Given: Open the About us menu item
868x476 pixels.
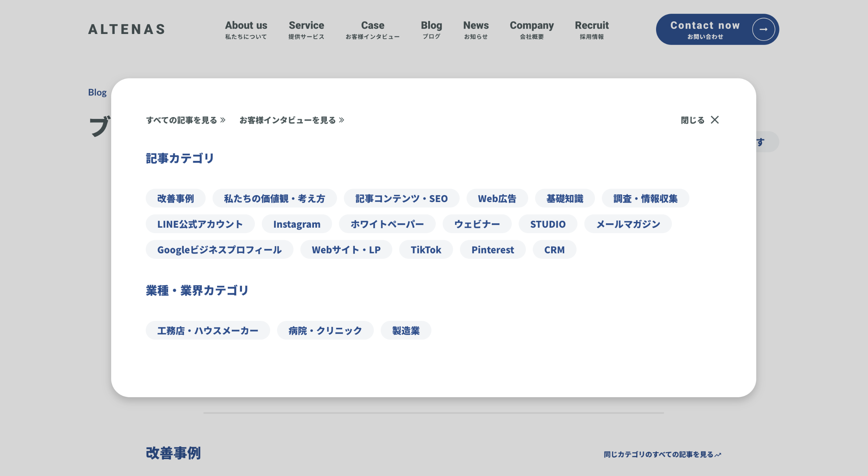Looking at the screenshot, I should pyautogui.click(x=246, y=30).
